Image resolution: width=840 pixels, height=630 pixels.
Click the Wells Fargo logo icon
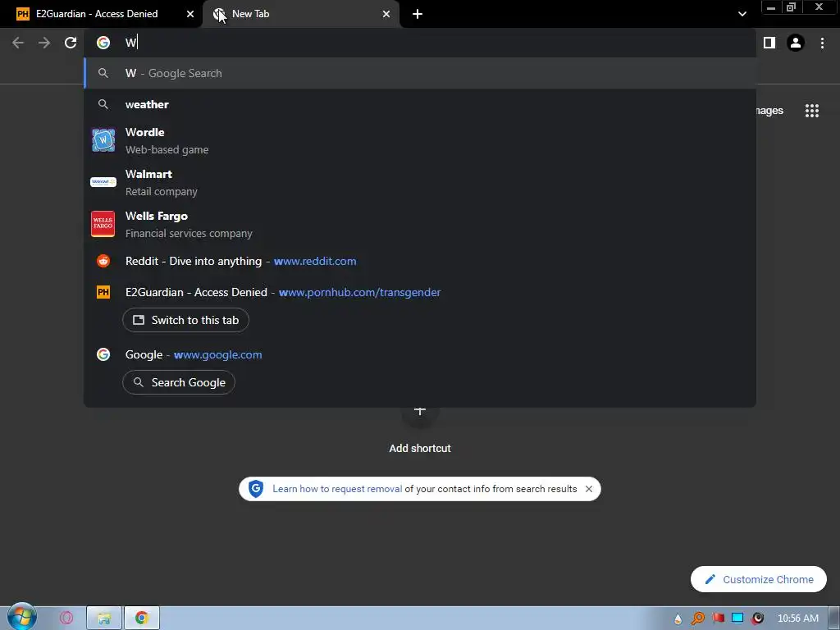(103, 224)
